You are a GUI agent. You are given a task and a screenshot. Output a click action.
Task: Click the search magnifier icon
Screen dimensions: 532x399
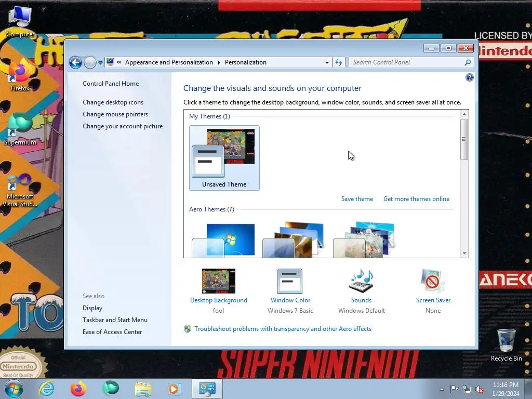pos(468,62)
